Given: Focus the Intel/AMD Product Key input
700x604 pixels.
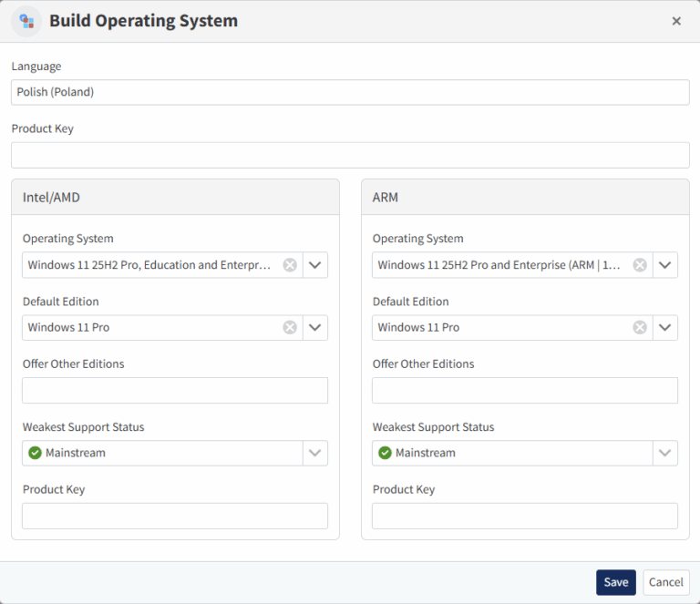Looking at the screenshot, I should pyautogui.click(x=175, y=517).
